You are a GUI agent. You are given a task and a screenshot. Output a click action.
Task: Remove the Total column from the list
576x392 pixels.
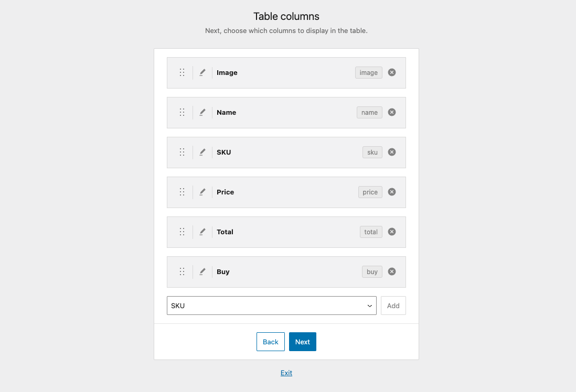tap(391, 232)
